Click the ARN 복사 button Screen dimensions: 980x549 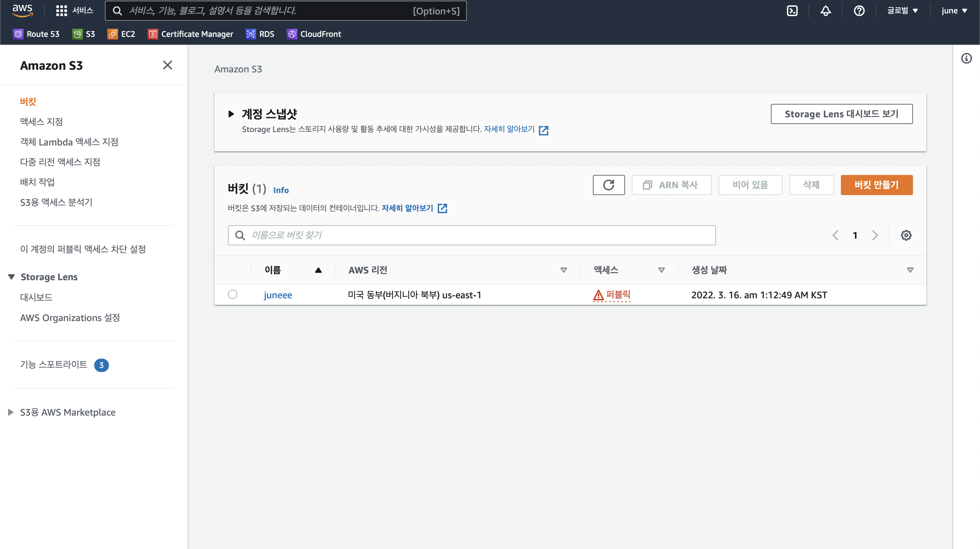coord(671,185)
